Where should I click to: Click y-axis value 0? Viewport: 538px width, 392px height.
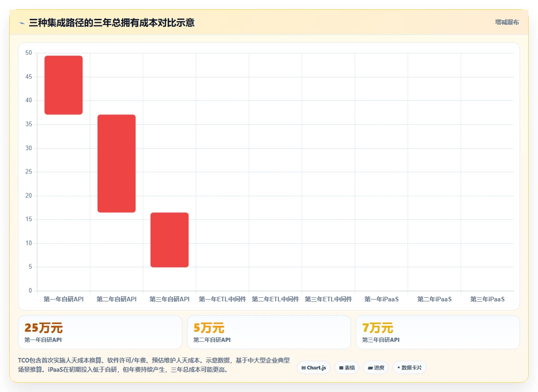coord(30,291)
